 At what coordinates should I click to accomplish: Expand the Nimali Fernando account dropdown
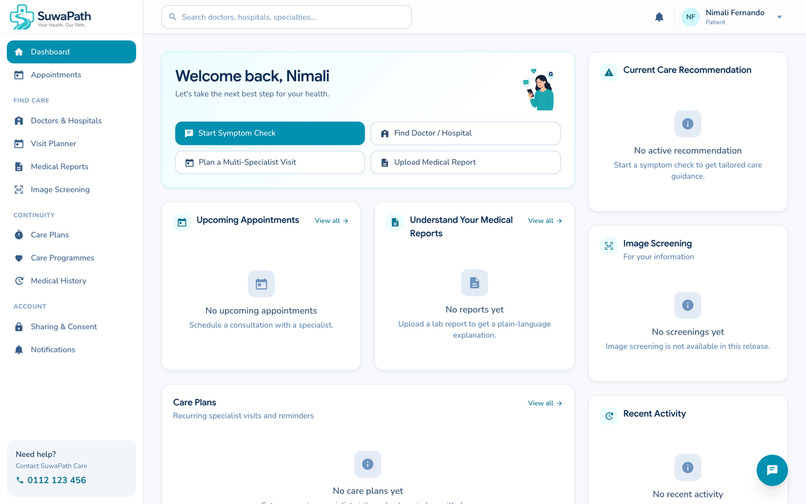click(x=779, y=17)
